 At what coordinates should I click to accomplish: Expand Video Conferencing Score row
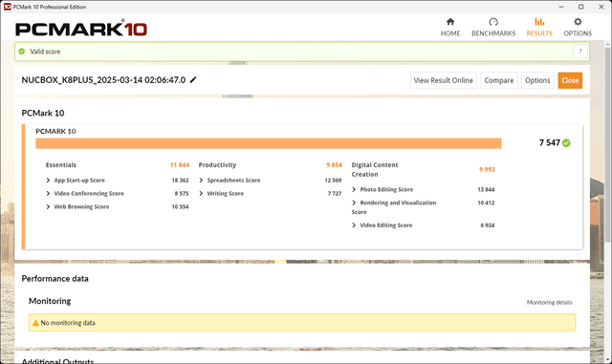click(48, 194)
